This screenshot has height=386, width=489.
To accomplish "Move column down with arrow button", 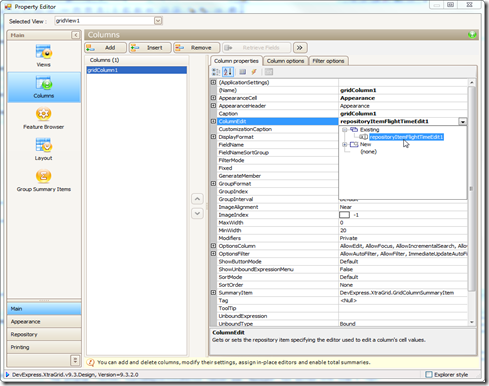I will (x=197, y=213).
